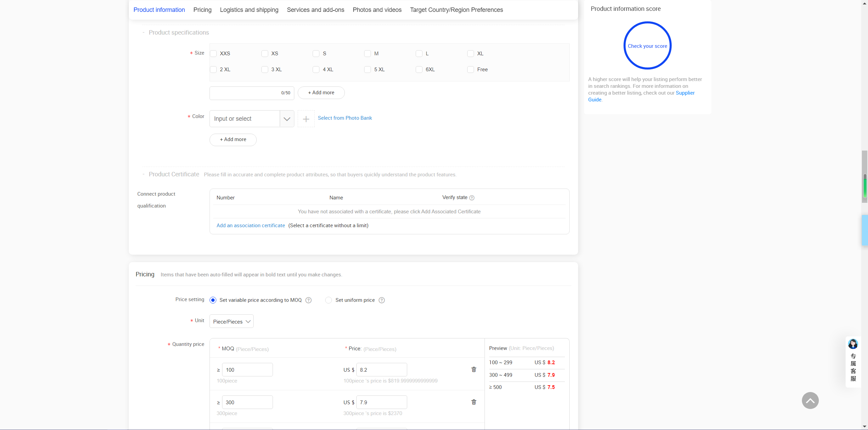Collapse the Product specifications section
The width and height of the screenshot is (868, 430).
(x=144, y=33)
